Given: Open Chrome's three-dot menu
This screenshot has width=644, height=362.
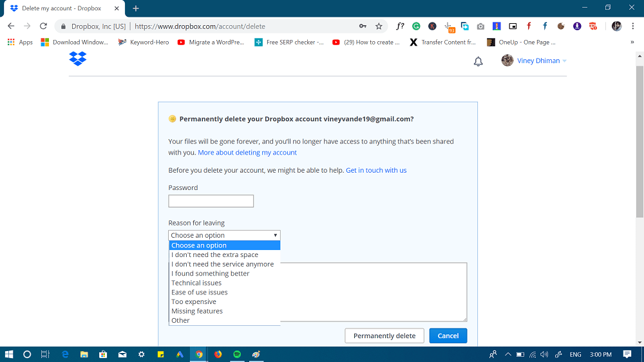Looking at the screenshot, I should click(x=632, y=26).
